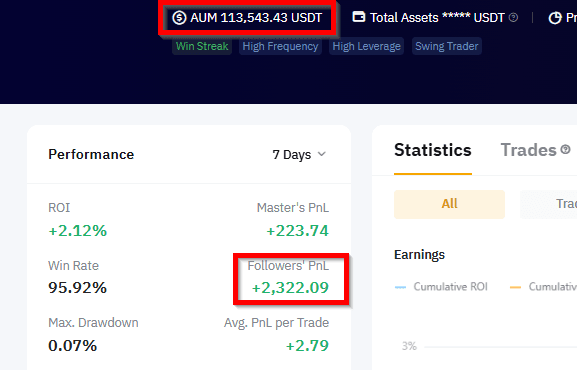Click the ROI label
577x370 pixels.
tap(59, 208)
